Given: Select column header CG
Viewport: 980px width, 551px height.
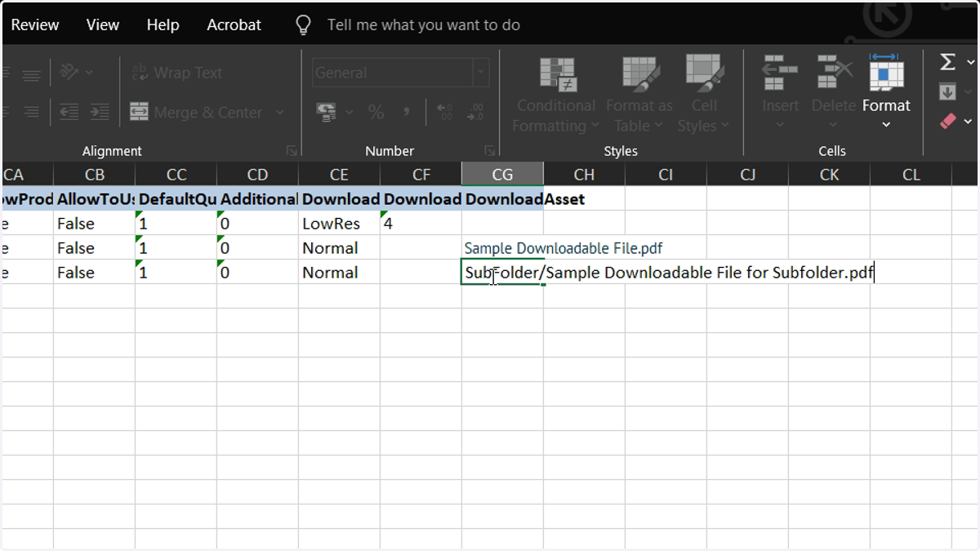Looking at the screenshot, I should (503, 175).
